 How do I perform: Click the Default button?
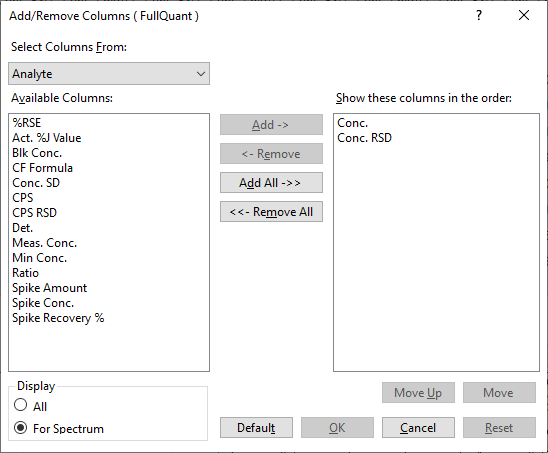[256, 427]
